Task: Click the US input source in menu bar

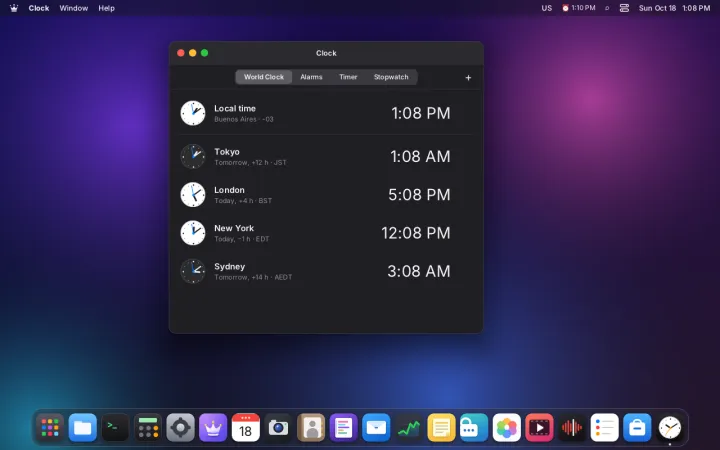Action: click(546, 8)
